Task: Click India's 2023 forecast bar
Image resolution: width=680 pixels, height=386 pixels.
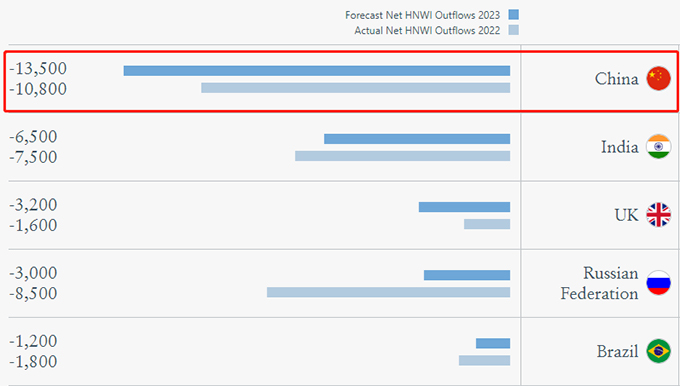Action: point(417,139)
